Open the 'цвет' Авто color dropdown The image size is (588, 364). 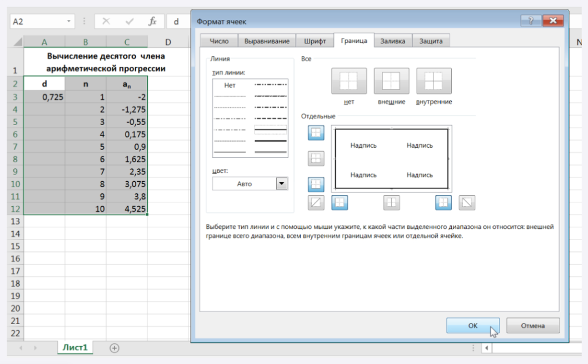point(282,184)
